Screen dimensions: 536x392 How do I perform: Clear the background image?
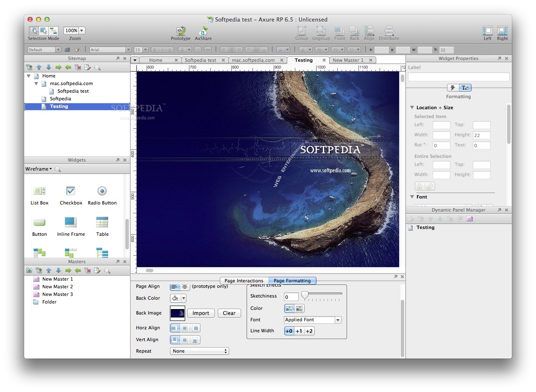tap(229, 313)
